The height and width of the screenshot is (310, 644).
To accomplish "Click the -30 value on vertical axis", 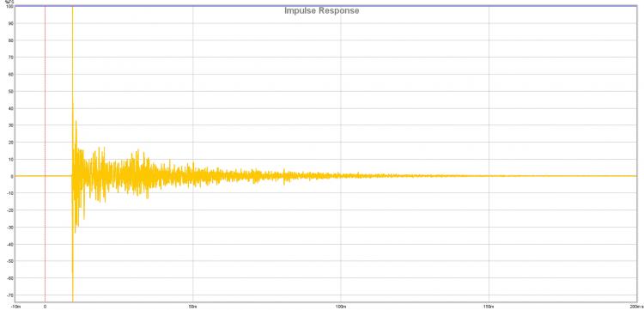I will [x=10, y=228].
